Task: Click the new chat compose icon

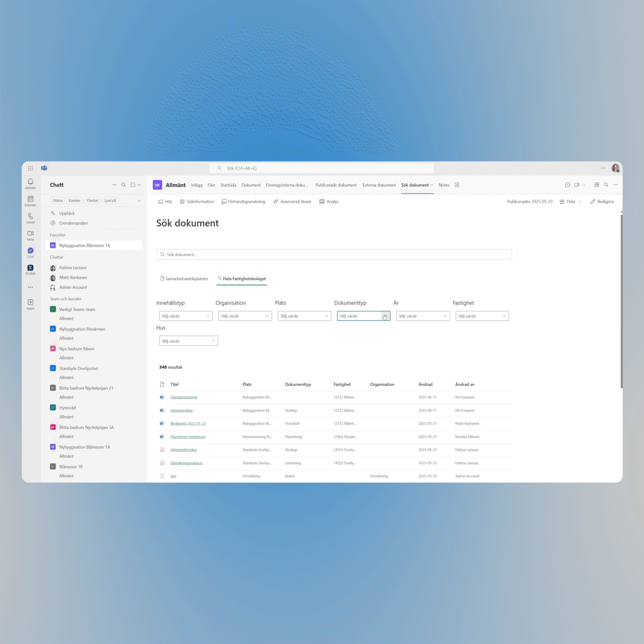Action: [x=133, y=185]
